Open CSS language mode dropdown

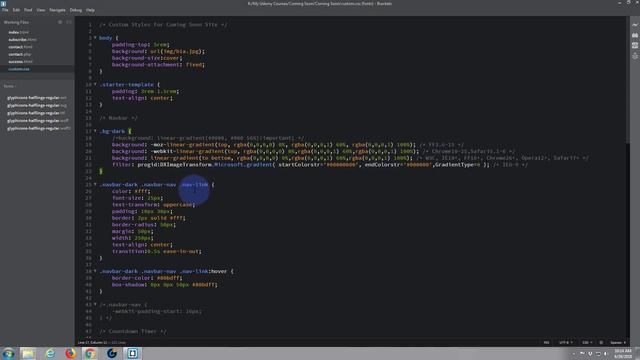587,342
